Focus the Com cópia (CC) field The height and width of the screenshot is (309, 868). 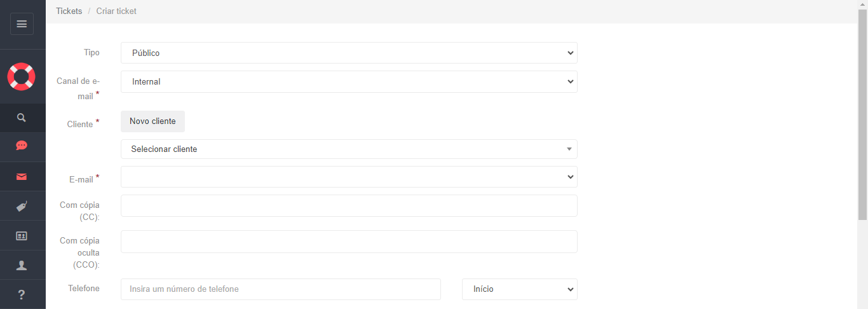click(349, 205)
